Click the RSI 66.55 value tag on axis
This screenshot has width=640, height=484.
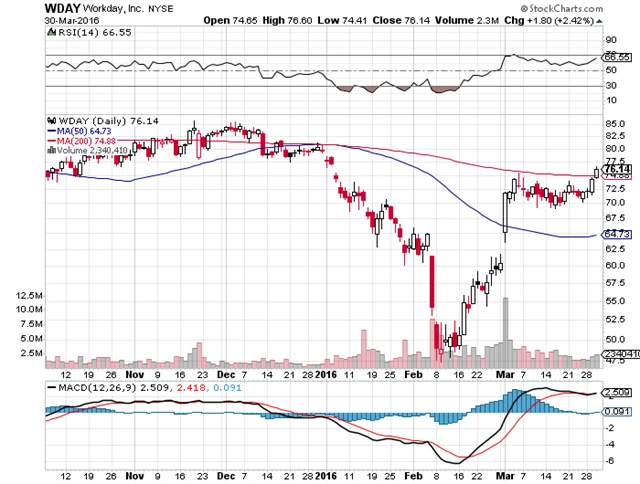coord(617,57)
